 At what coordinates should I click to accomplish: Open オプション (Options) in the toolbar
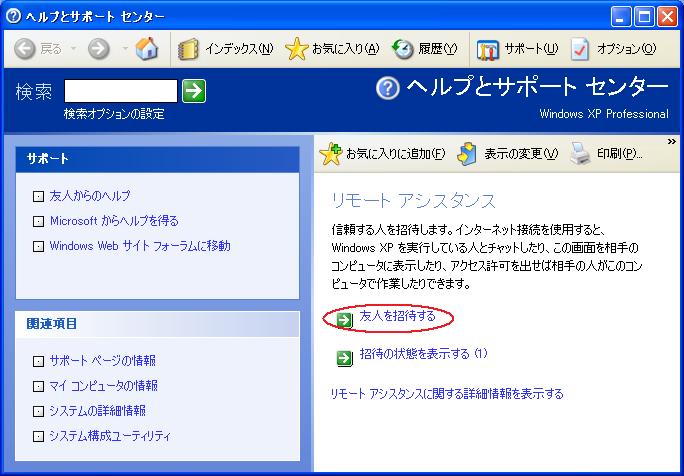[613, 49]
